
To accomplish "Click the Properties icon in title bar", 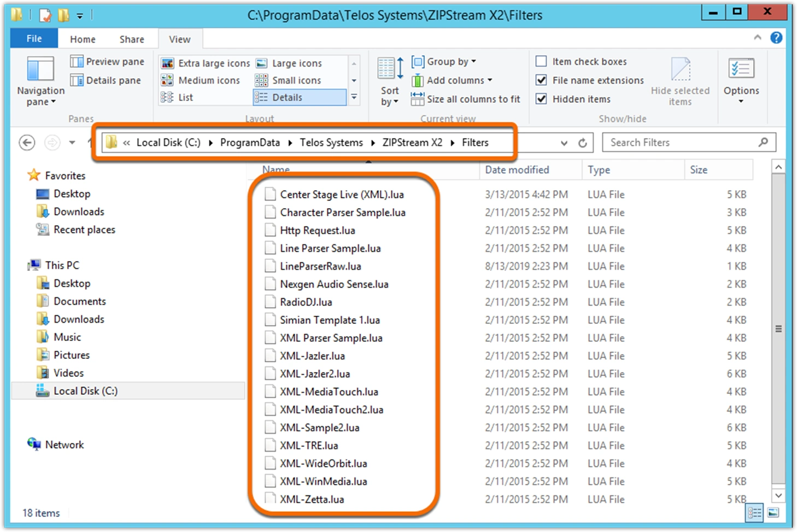I will (x=45, y=15).
